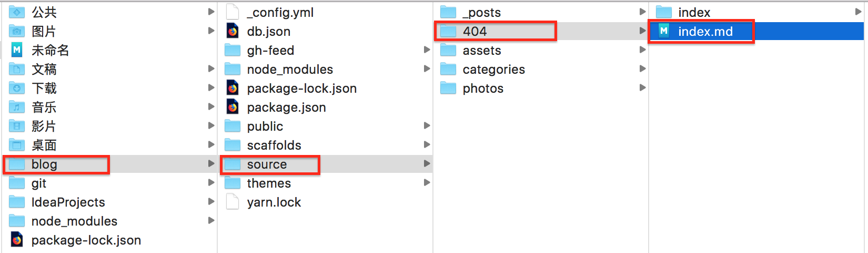Viewport: 868px width, 253px height.
Task: Open the _posts folder
Action: (x=481, y=12)
